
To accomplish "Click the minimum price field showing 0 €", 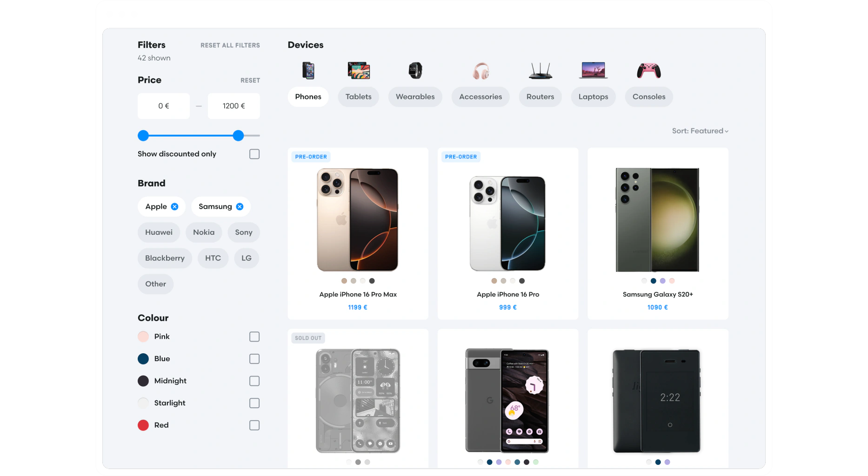I will [x=164, y=106].
